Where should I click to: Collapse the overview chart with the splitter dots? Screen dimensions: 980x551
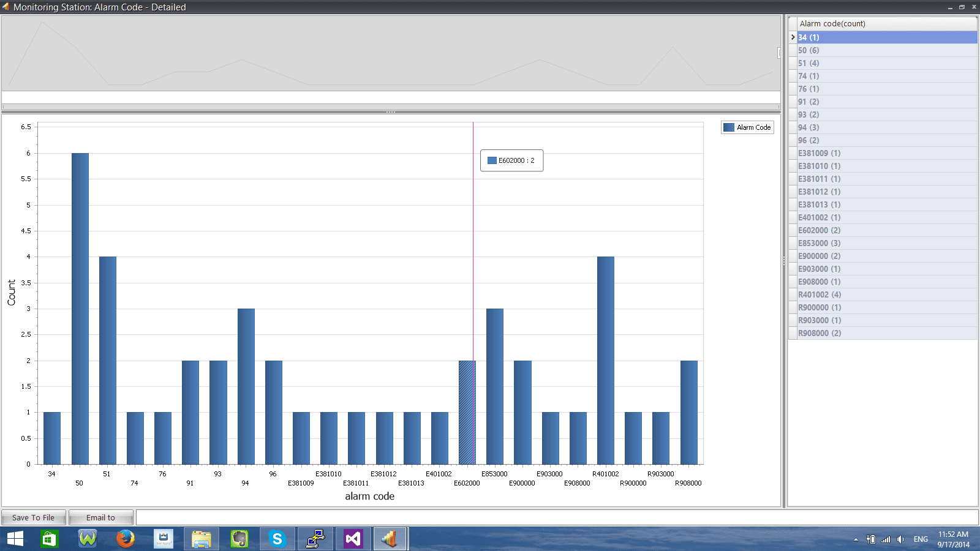(390, 112)
